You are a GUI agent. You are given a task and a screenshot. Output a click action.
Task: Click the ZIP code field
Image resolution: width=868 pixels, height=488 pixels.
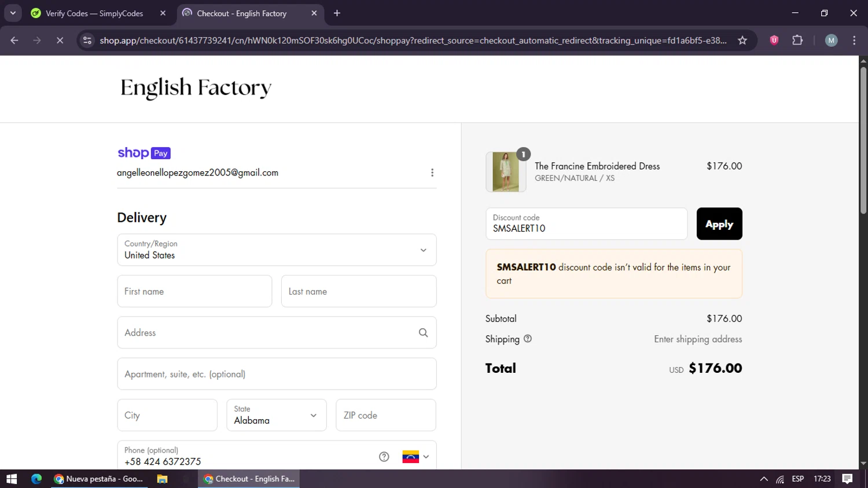pos(386,415)
